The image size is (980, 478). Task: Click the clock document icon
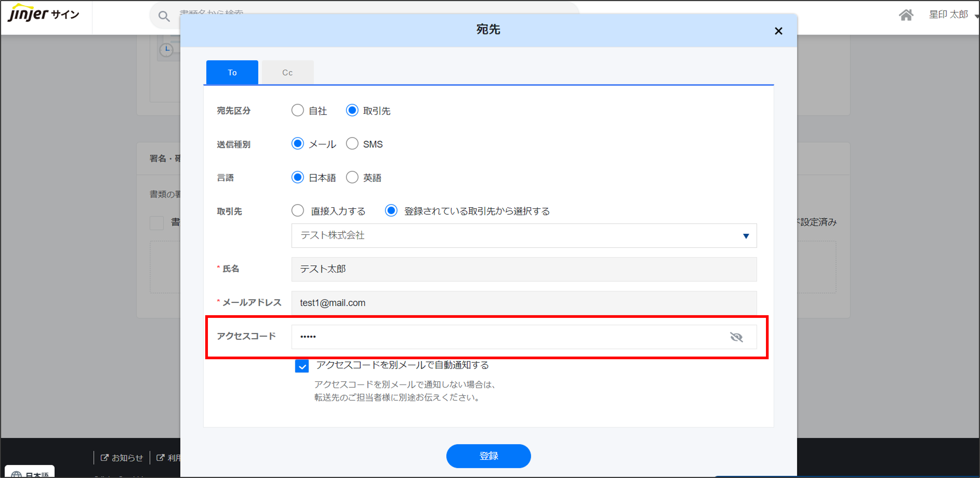click(166, 50)
